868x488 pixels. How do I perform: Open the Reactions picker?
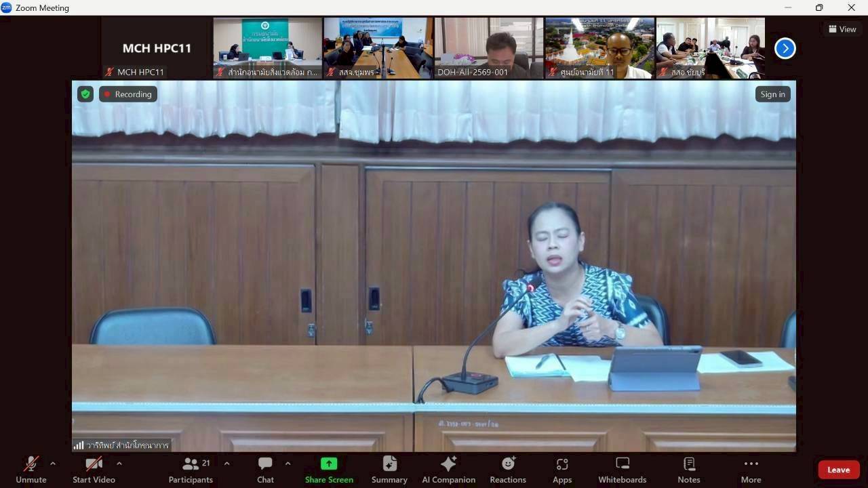point(508,470)
